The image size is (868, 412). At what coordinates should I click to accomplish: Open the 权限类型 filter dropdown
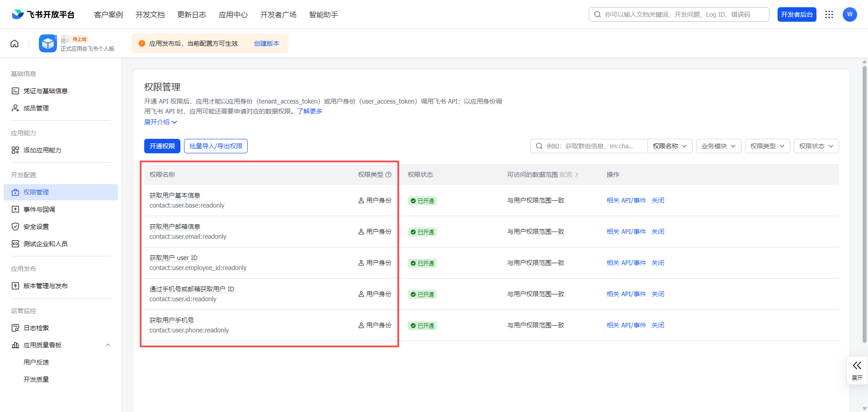coord(767,146)
